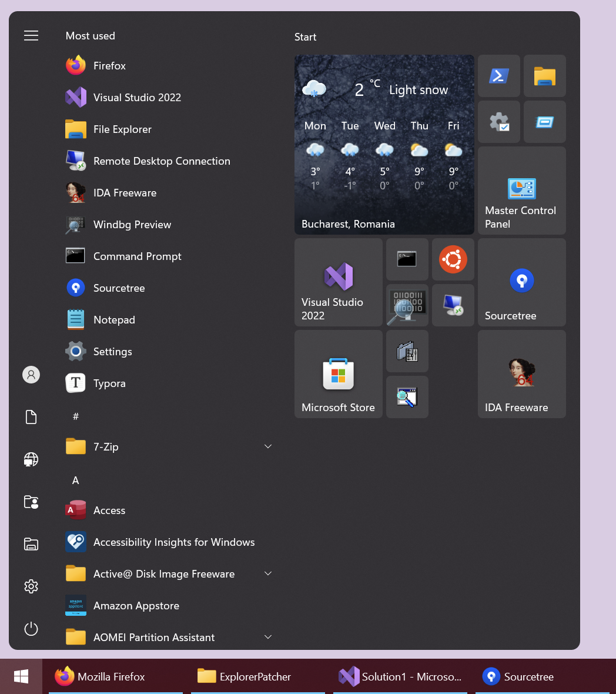Image resolution: width=616 pixels, height=694 pixels.
Task: Open Firefox from the Most used list
Action: click(x=169, y=66)
